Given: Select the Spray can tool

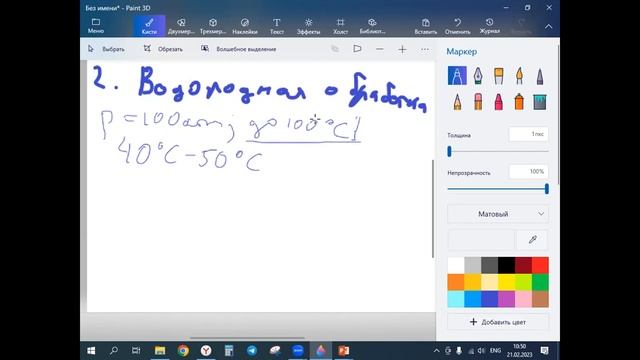Looking at the screenshot, I should tap(519, 102).
